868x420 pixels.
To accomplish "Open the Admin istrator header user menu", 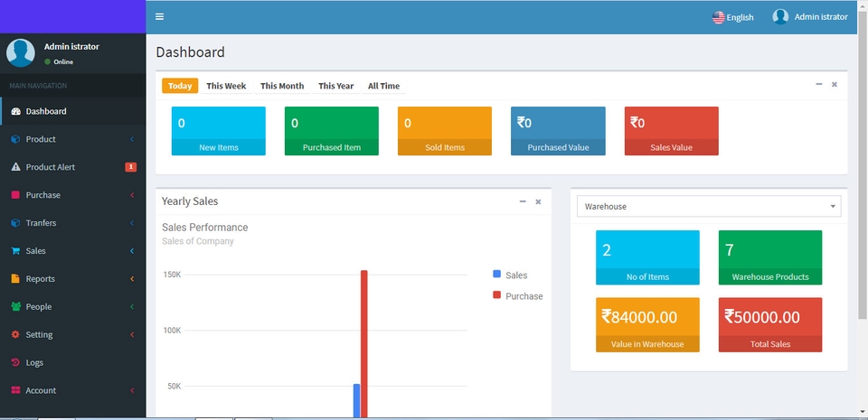I will 810,16.
